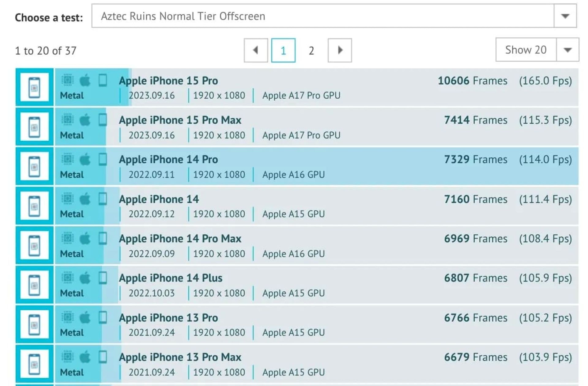This screenshot has height=386, width=588.
Task: Click the phone icon in iPhone 13 Pro row
Action: click(x=103, y=317)
